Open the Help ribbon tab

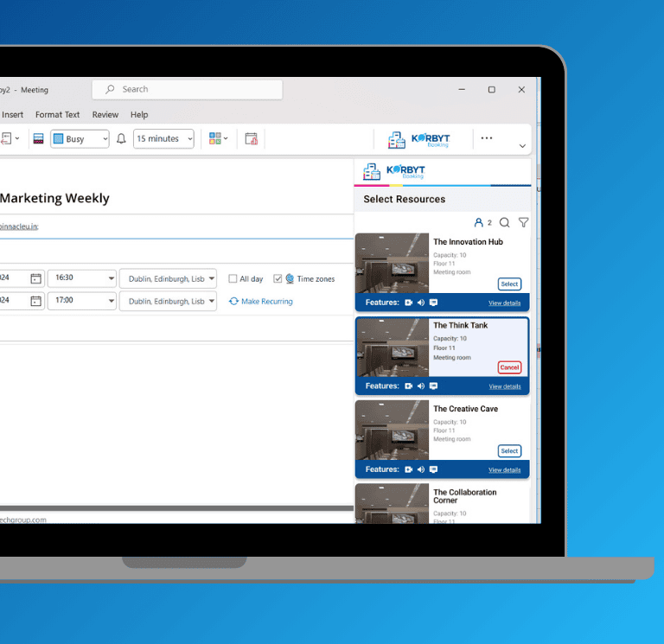139,115
